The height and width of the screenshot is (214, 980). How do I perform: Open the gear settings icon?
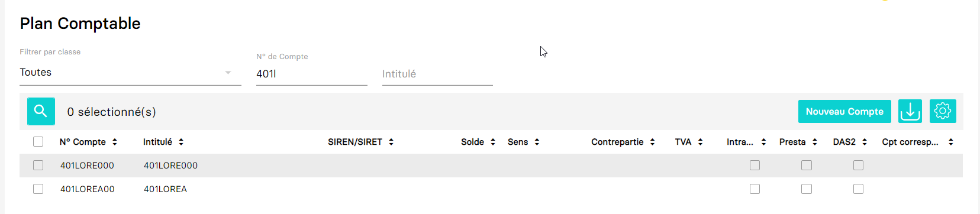click(x=943, y=111)
